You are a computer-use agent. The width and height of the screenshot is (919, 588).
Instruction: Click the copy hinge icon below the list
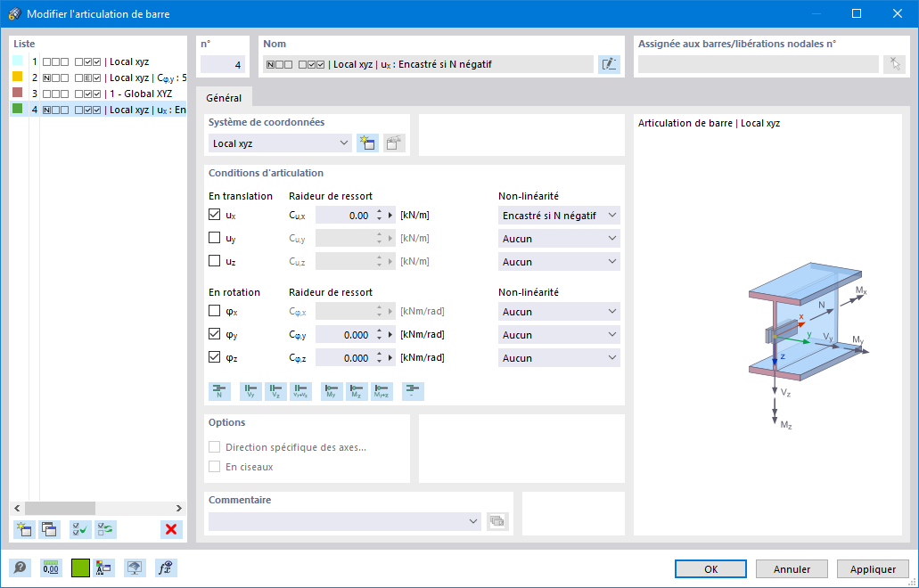pos(49,529)
